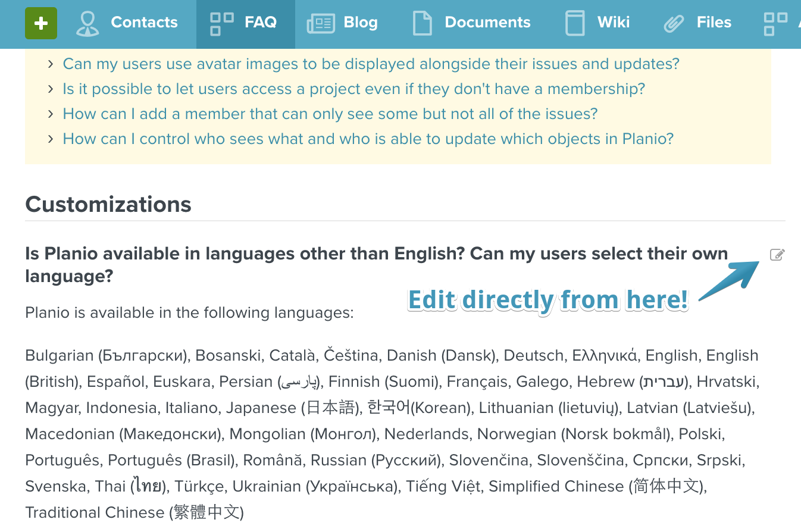Screen dimensions: 801x532
Task: Click the text "Traditional Chinese (繁體中文)"
Action: (134, 512)
